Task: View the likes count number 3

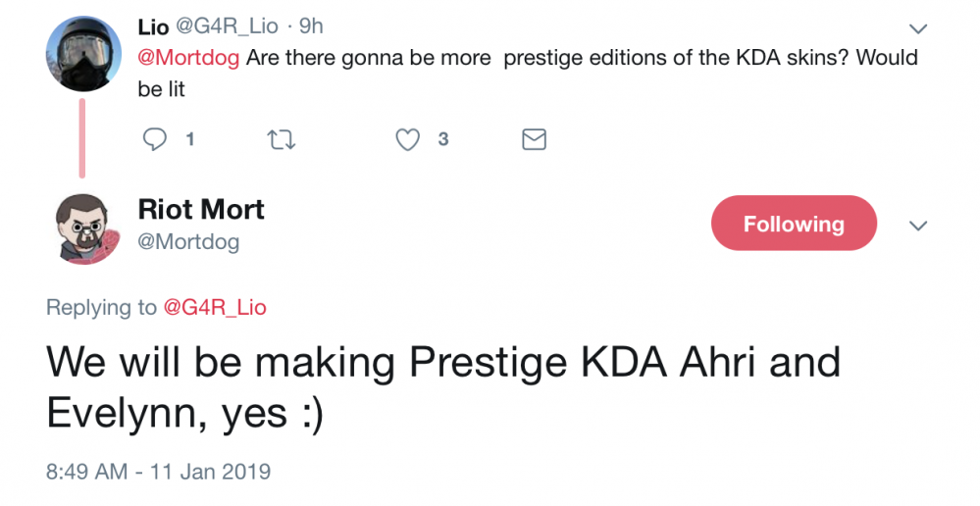Action: [x=443, y=139]
